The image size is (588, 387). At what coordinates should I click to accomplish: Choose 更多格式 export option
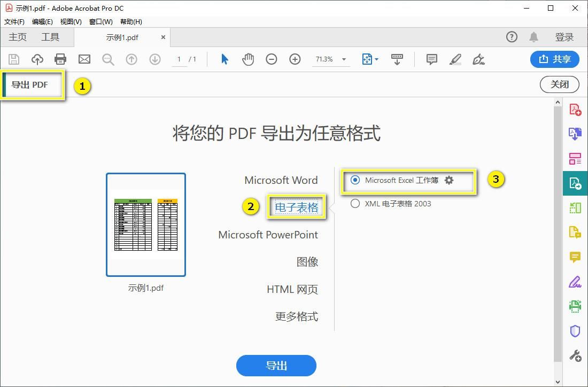click(x=297, y=316)
